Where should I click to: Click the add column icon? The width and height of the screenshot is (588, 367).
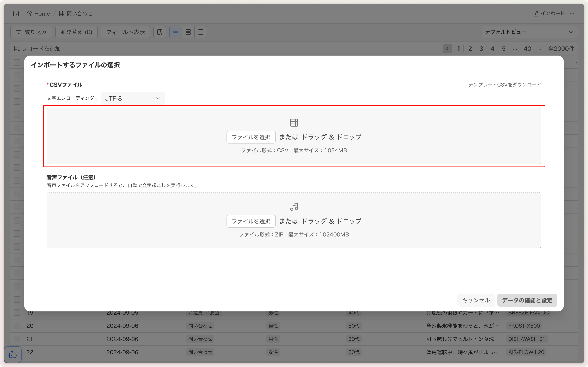point(160,32)
